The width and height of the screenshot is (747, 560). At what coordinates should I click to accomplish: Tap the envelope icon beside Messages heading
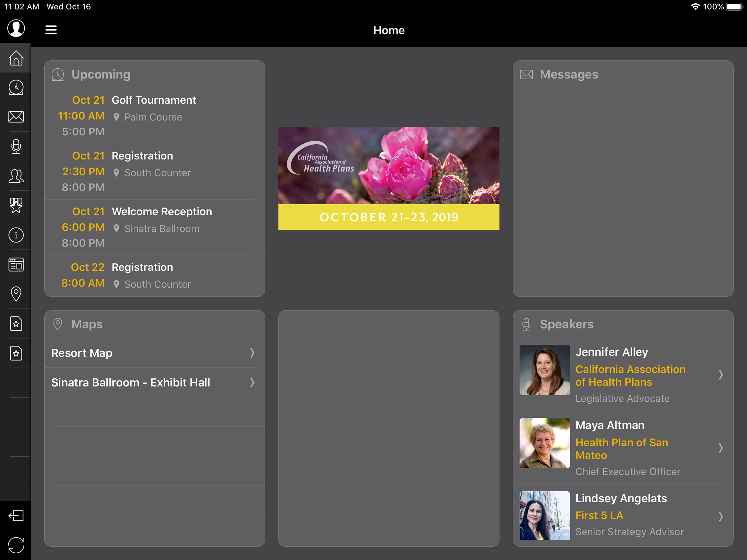click(x=526, y=74)
